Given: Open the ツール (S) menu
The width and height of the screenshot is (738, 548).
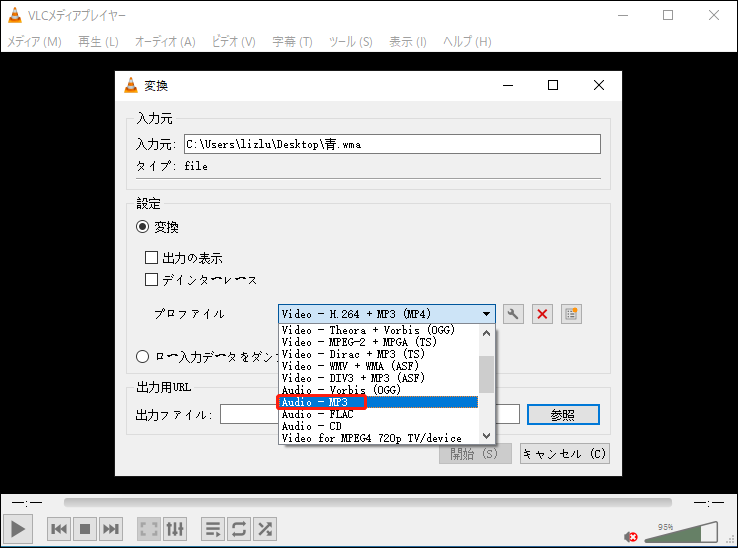Looking at the screenshot, I should pos(351,41).
